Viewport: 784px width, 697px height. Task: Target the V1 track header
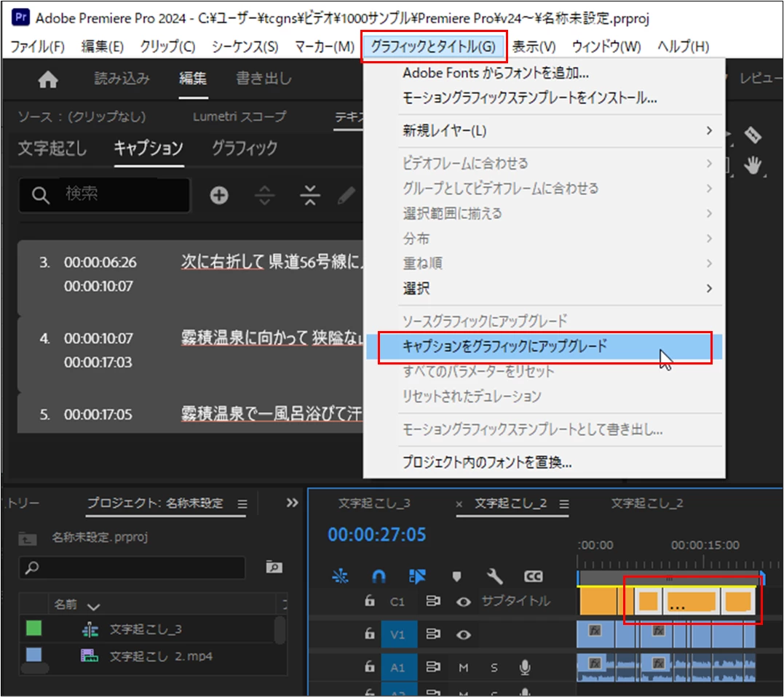(398, 634)
